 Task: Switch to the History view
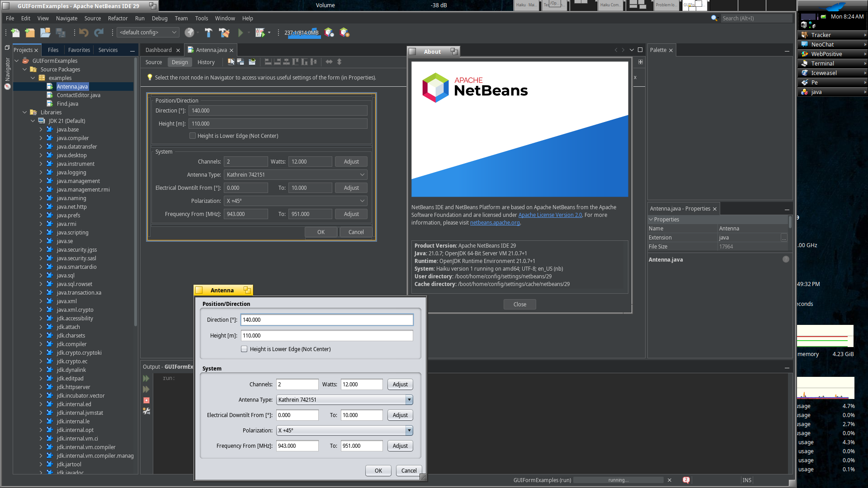click(206, 62)
